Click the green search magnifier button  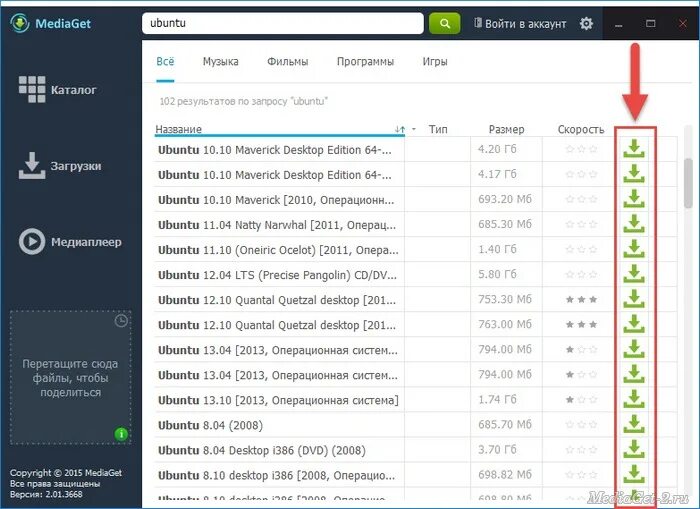[x=444, y=23]
